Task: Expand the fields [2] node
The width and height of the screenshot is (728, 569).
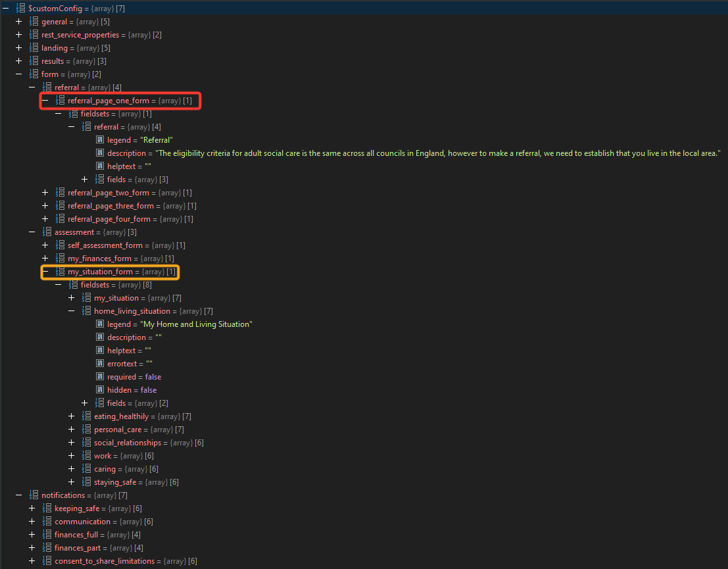Action: coord(84,403)
